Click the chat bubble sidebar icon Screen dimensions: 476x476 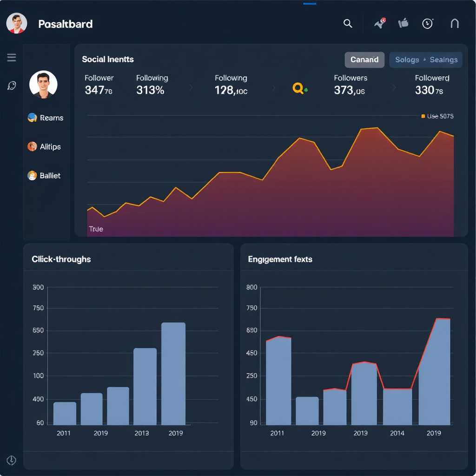[12, 86]
